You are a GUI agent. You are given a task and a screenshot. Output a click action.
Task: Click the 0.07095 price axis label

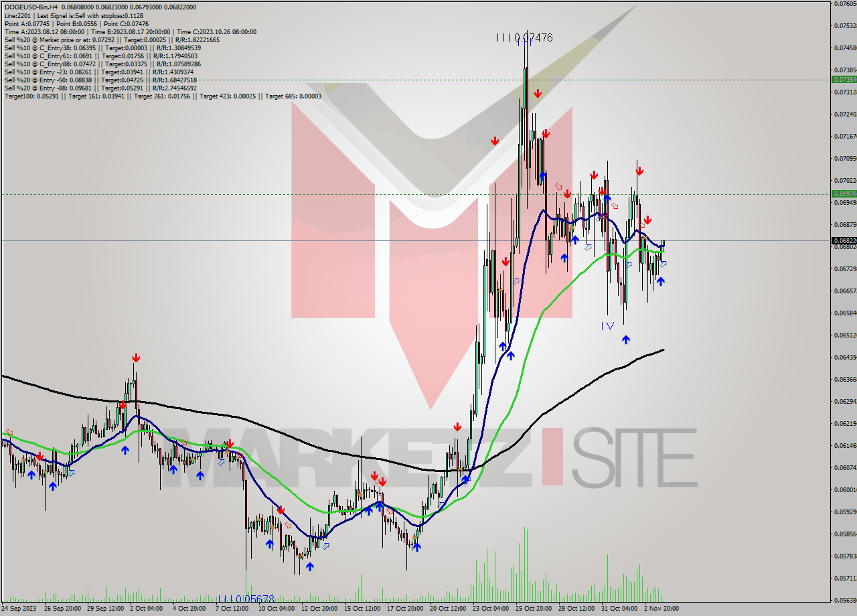844,158
